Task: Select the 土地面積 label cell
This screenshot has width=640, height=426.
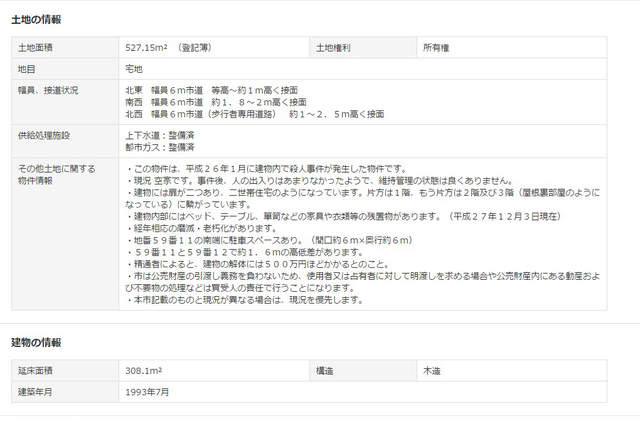Action: tap(35, 48)
